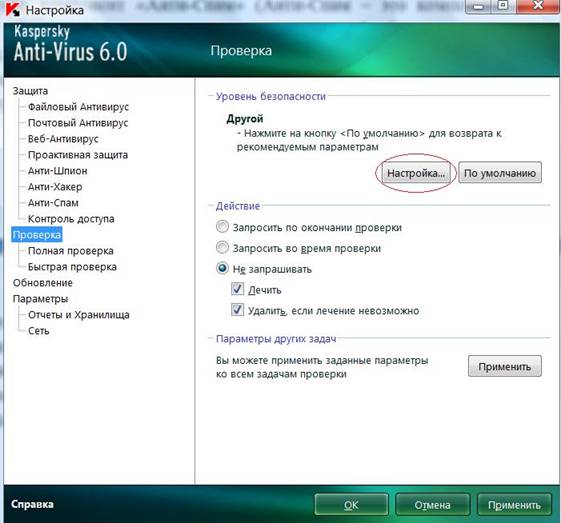Open Настройка security level settings button
Screen dimensions: 561x523
[416, 173]
